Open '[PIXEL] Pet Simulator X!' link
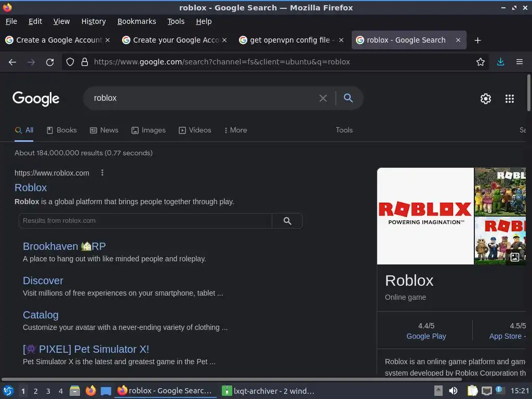This screenshot has height=399, width=532. pos(86,349)
